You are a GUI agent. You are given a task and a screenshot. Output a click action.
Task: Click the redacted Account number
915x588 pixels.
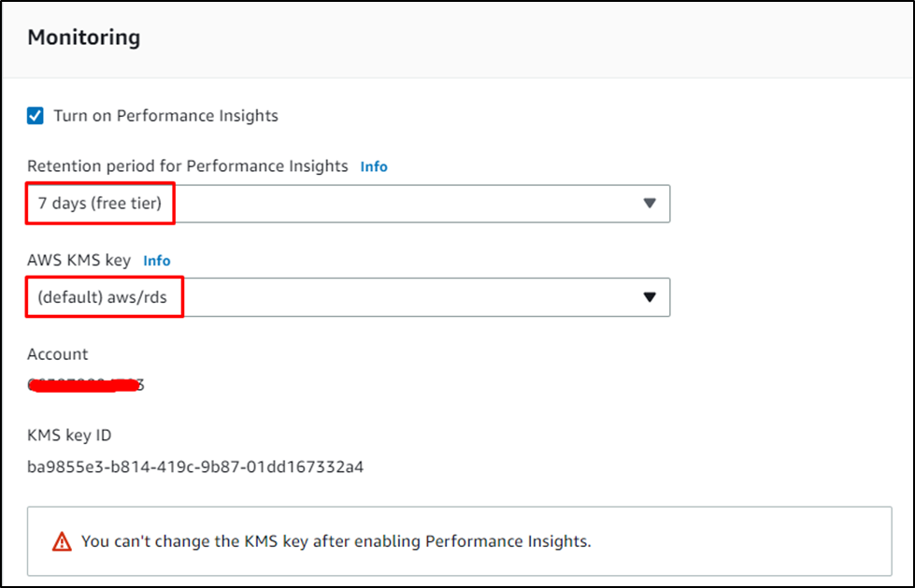(85, 385)
